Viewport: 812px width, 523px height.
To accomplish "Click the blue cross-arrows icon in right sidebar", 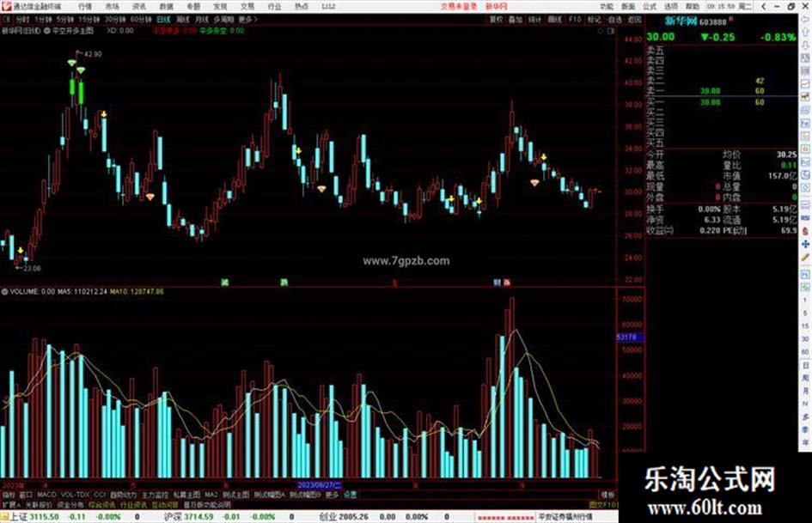I will [x=805, y=244].
